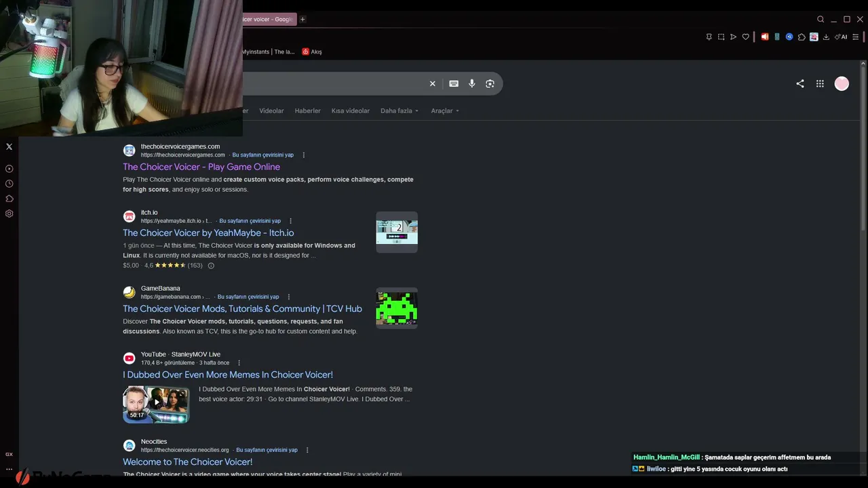
Task: Open the Google apps grid
Action: 820,83
